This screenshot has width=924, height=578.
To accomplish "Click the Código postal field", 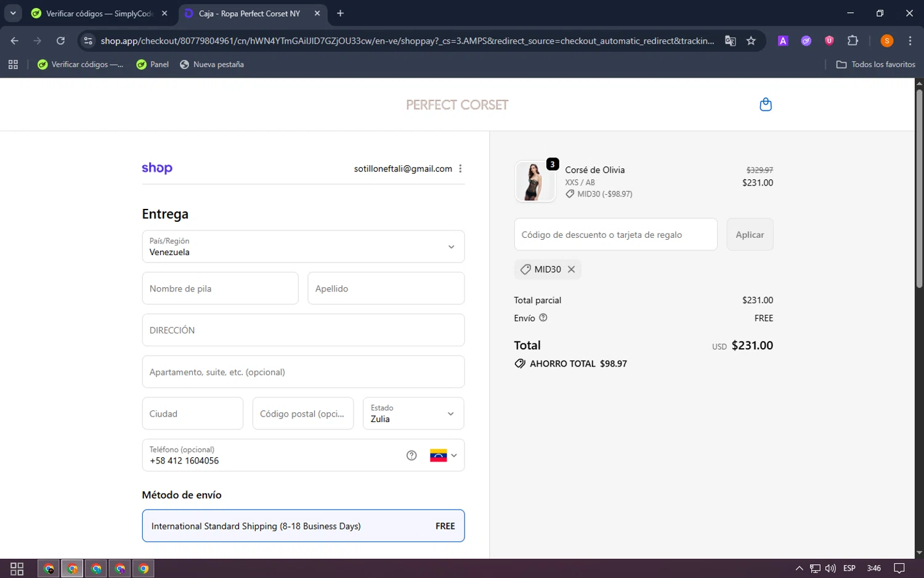I will point(303,413).
